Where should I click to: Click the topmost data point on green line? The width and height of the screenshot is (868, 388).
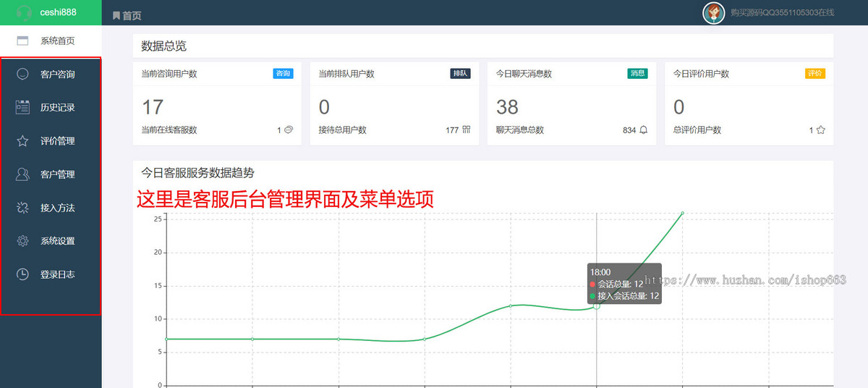point(682,213)
